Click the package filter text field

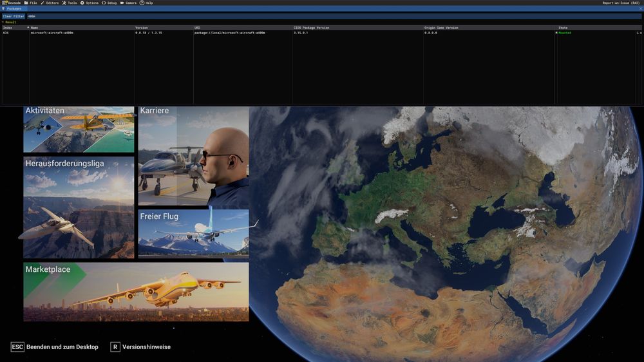(x=322, y=16)
